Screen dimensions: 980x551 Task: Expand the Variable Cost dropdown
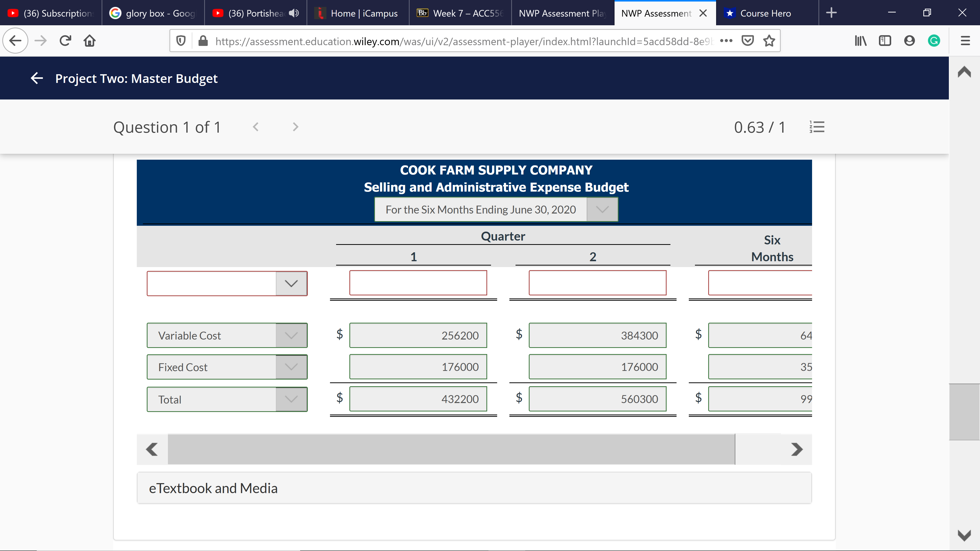point(291,335)
